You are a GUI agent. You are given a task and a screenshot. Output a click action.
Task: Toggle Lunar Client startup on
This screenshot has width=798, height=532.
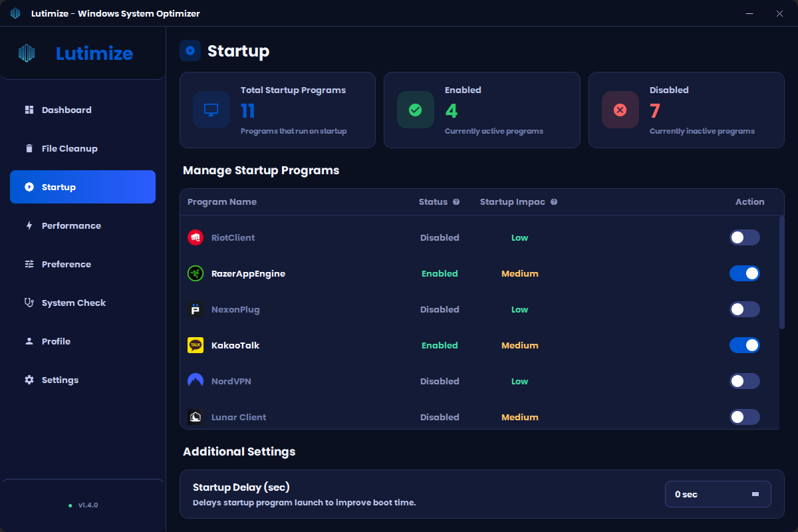pyautogui.click(x=745, y=417)
